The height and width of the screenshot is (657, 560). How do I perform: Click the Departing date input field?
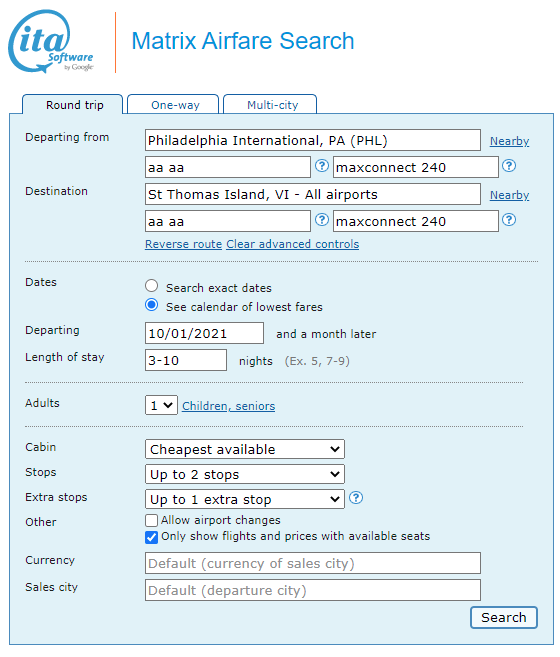[204, 333]
